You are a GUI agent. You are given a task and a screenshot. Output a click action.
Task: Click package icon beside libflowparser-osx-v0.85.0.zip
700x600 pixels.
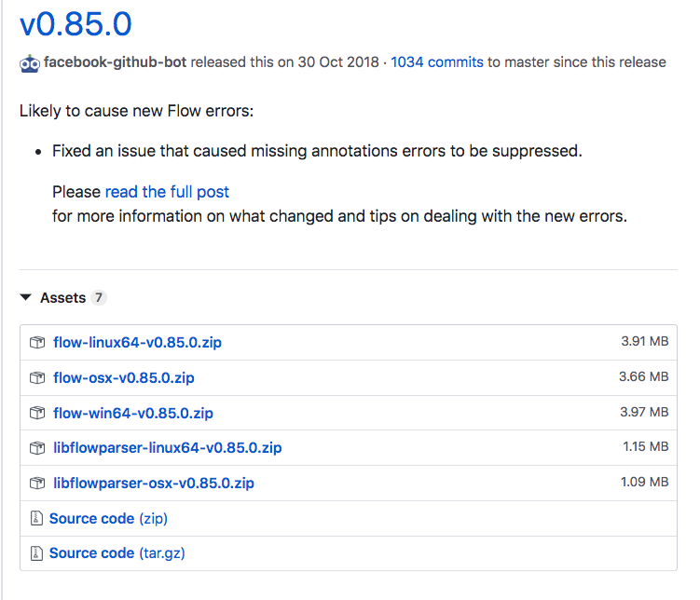point(37,483)
